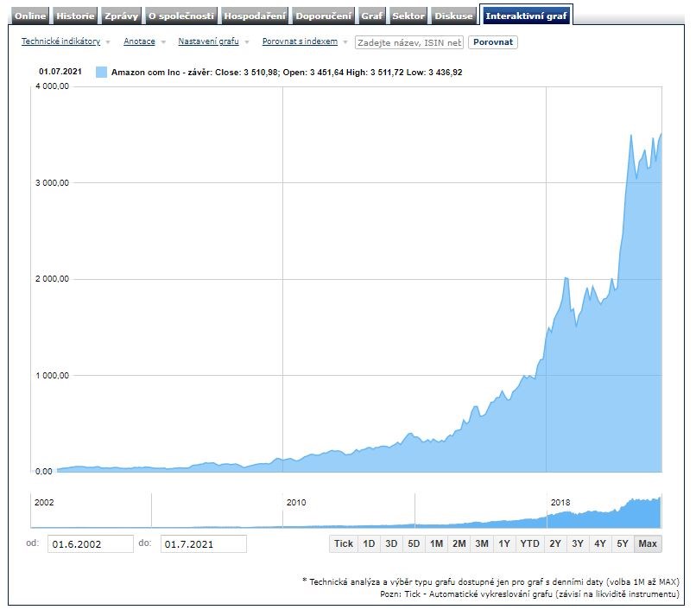
Task: Open the Historie tab
Action: tap(76, 16)
